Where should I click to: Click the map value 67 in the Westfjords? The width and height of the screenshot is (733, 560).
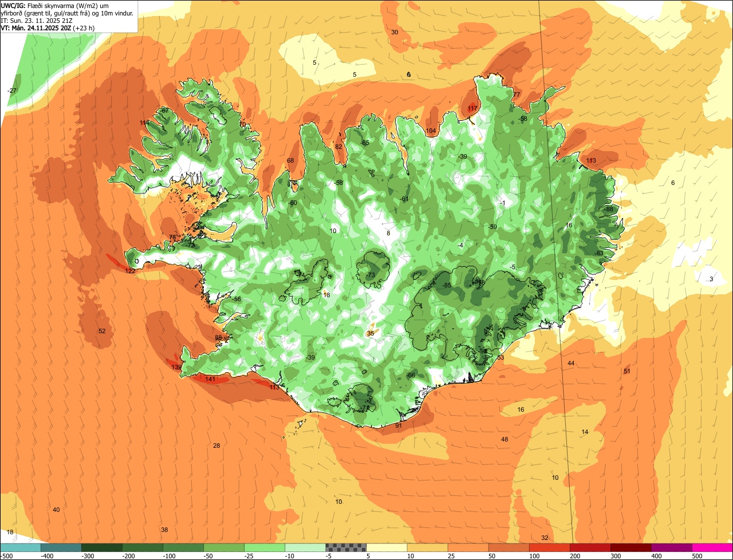165,110
